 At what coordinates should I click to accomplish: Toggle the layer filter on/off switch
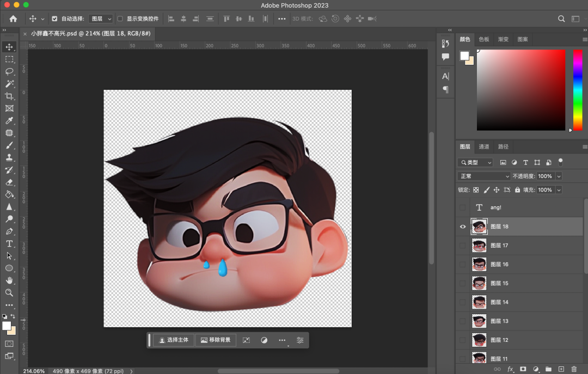coord(561,162)
